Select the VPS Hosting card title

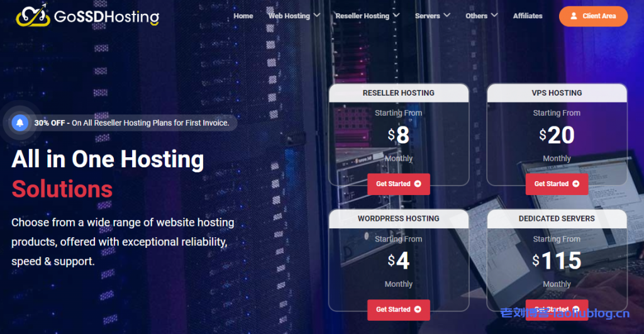tap(557, 93)
